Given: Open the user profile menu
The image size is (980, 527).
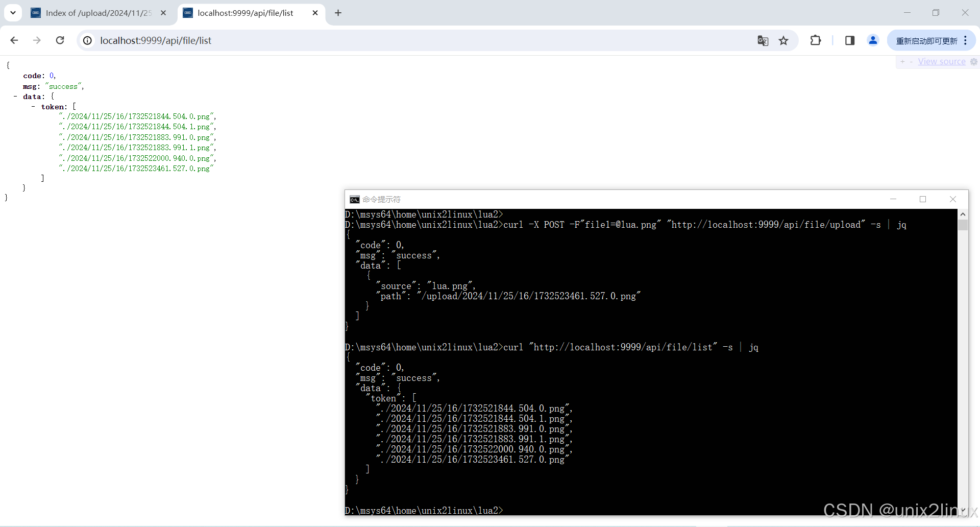Looking at the screenshot, I should pyautogui.click(x=873, y=40).
